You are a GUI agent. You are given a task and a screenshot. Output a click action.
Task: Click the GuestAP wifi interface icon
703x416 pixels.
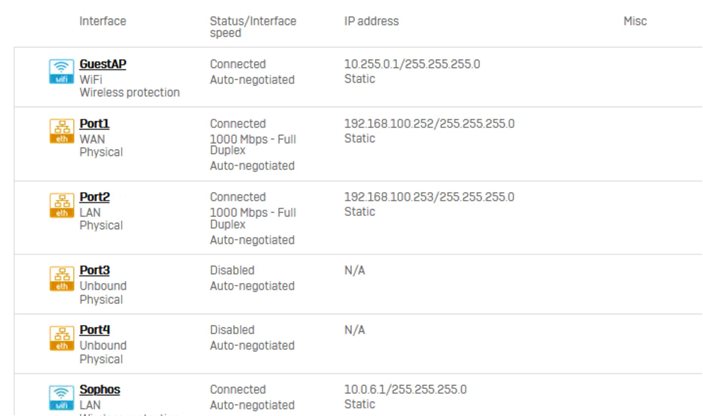point(61,72)
